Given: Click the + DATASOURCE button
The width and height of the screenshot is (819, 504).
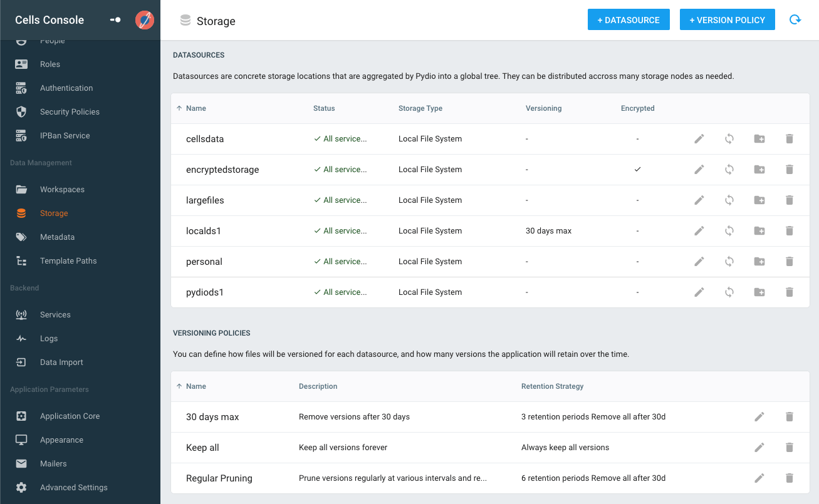Looking at the screenshot, I should (629, 20).
